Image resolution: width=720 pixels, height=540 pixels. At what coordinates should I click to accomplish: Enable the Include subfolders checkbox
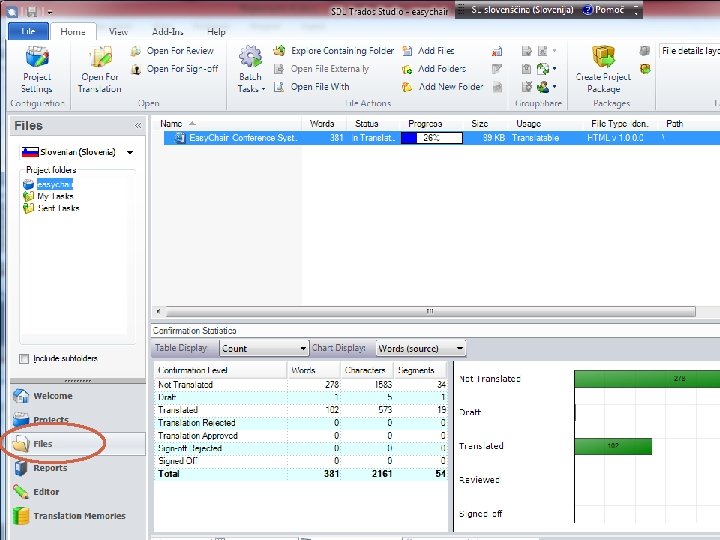click(24, 359)
